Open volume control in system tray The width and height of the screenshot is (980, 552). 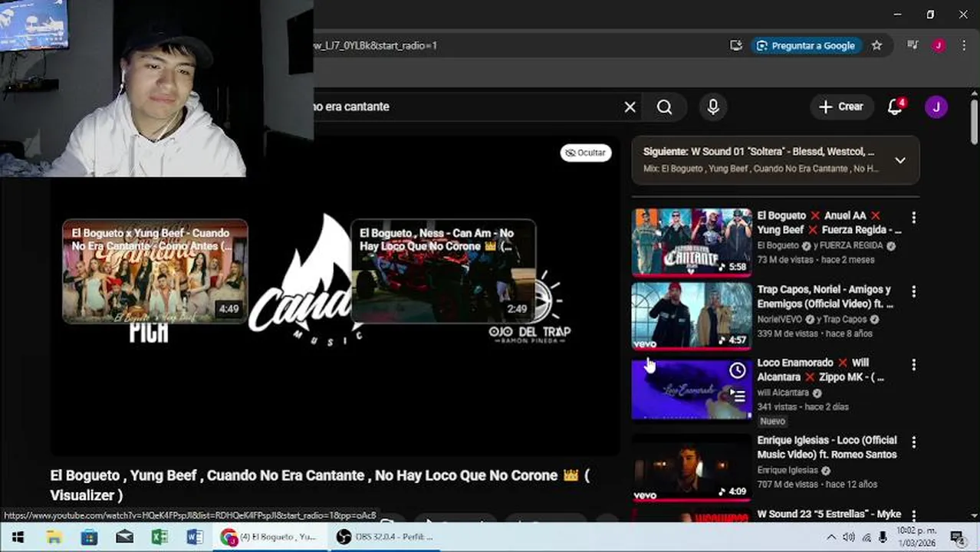click(849, 537)
